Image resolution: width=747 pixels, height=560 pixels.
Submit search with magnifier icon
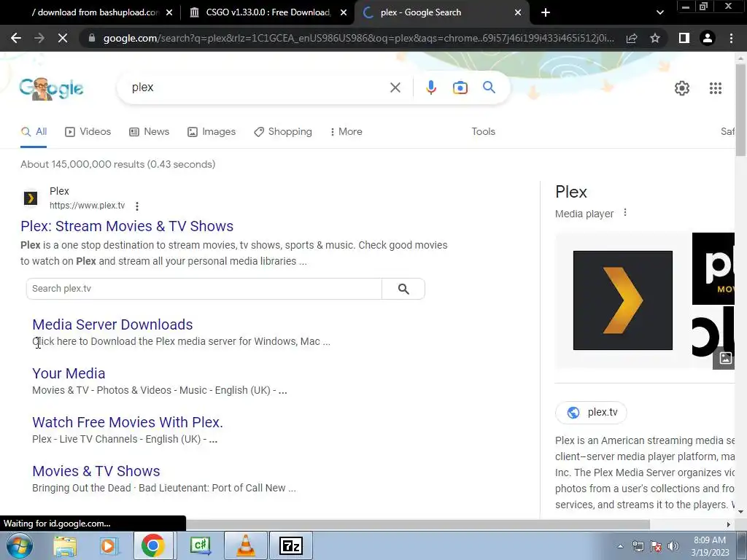click(x=489, y=87)
